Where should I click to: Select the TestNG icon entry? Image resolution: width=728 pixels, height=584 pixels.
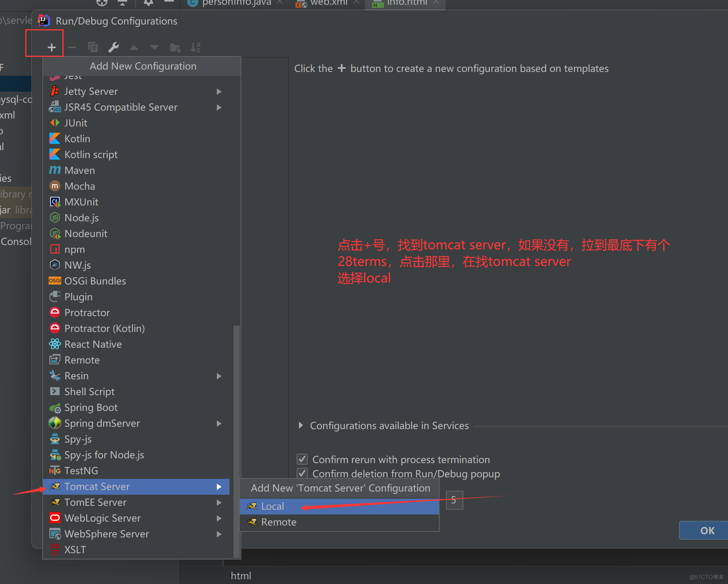(x=55, y=471)
